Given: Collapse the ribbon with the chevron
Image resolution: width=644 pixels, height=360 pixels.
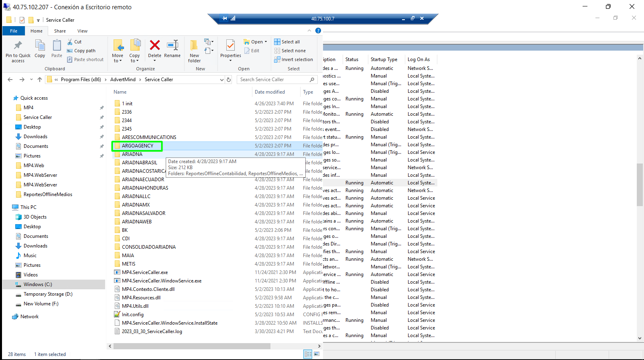Looking at the screenshot, I should pos(309,31).
